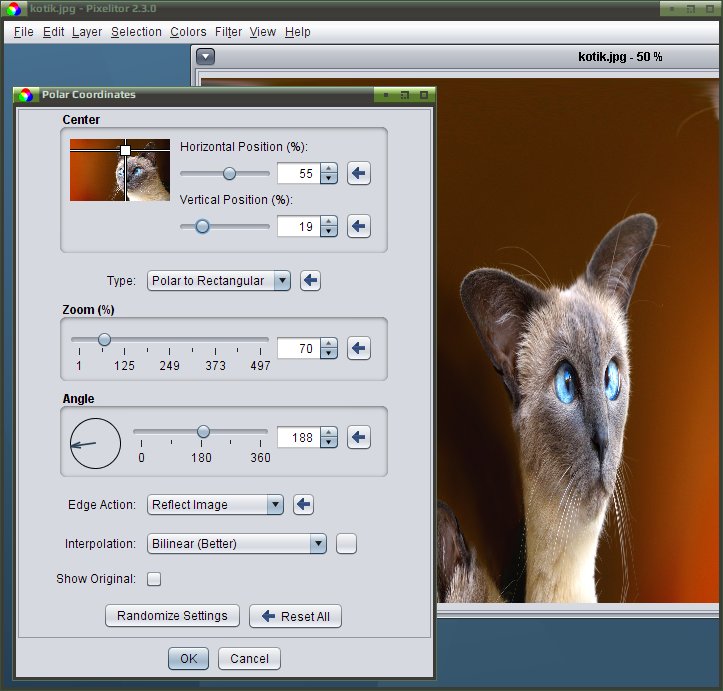Click the Zoom slider knob
This screenshot has width=723, height=691.
tap(105, 340)
